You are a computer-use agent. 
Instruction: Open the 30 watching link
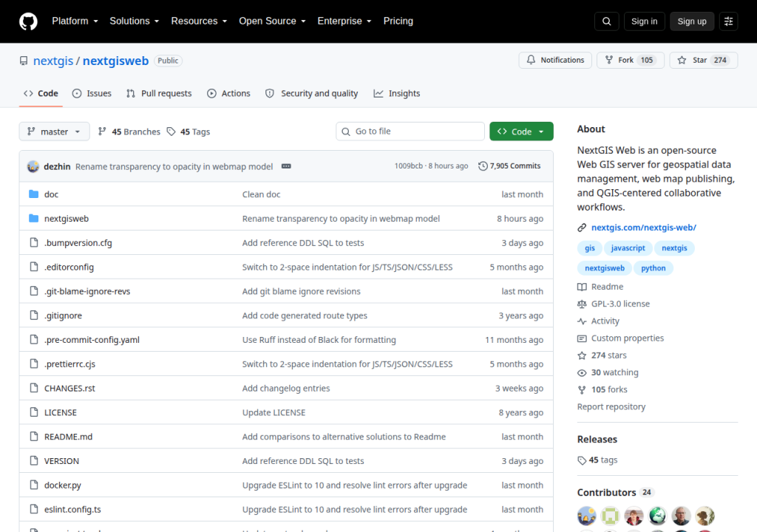[x=608, y=372]
